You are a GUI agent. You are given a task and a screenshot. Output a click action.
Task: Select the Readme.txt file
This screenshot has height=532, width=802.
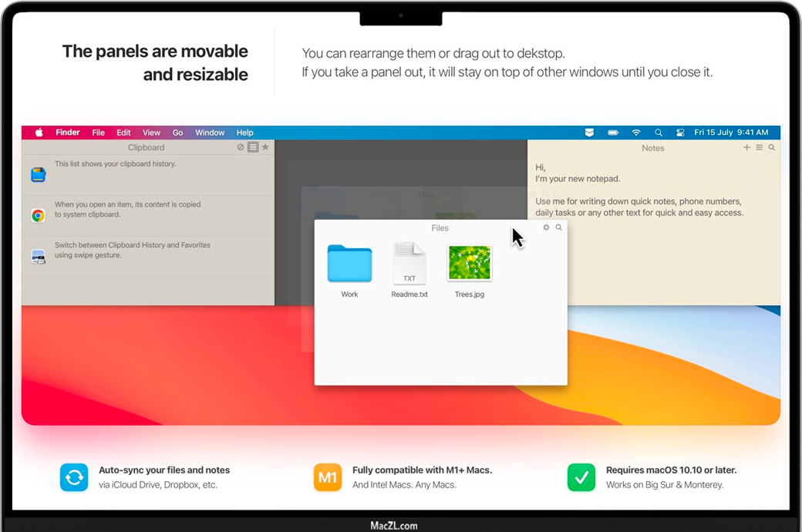(x=409, y=264)
